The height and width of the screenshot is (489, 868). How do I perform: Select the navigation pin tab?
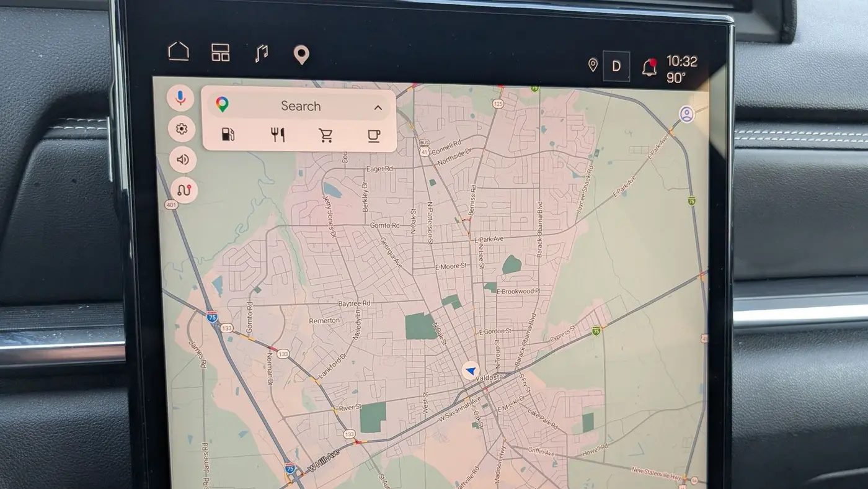click(x=301, y=55)
